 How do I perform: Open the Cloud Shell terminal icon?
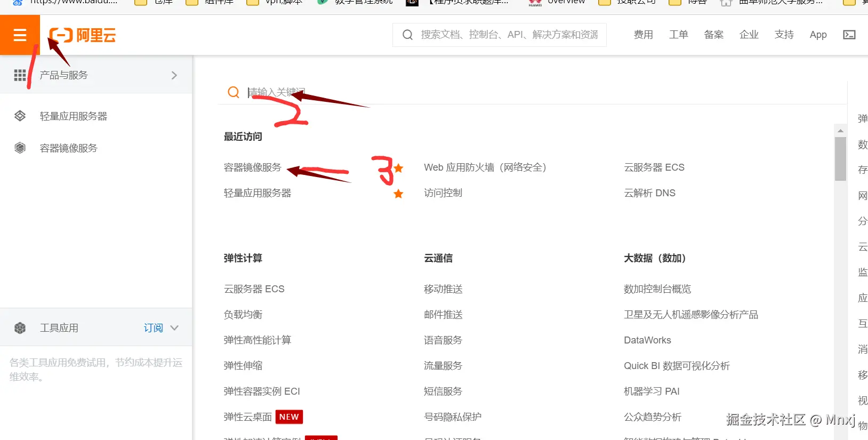tap(849, 35)
